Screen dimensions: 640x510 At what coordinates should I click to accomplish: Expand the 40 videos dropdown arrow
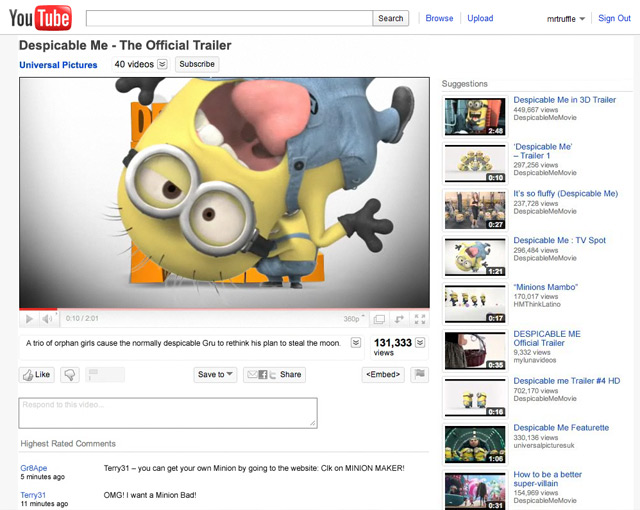tap(162, 64)
